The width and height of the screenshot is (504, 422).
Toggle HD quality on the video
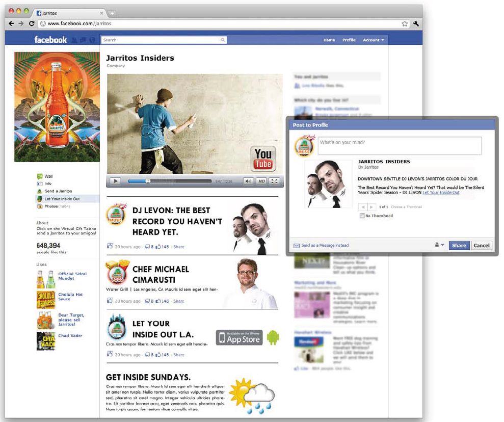[261, 181]
